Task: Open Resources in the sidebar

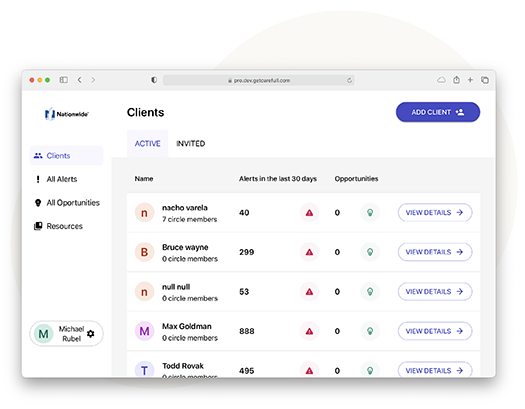Action: pos(66,226)
